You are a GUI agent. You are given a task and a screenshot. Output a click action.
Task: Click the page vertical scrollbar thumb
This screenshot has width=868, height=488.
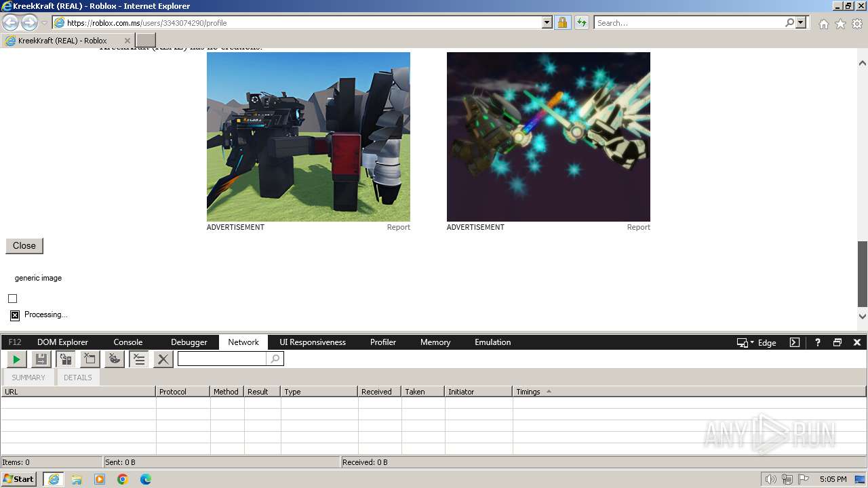pyautogui.click(x=863, y=274)
